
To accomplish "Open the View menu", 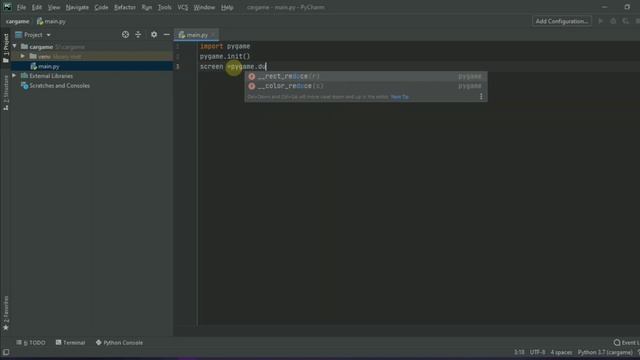I will 53,7.
